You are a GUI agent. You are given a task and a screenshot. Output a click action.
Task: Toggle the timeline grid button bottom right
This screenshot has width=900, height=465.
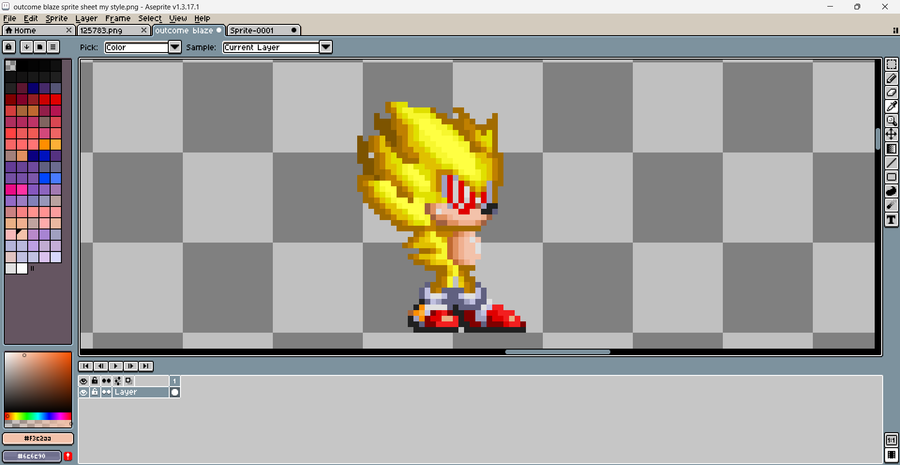coord(891,455)
